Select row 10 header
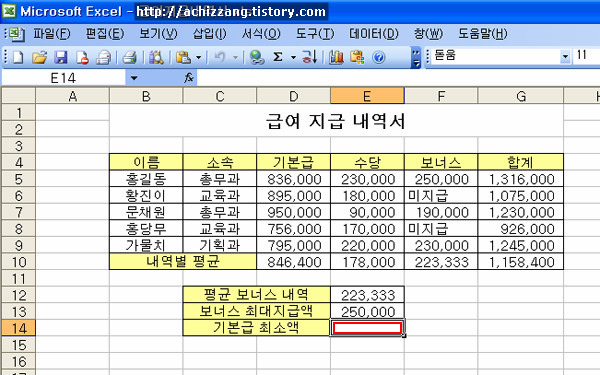Screen dimensions: 600x375 pyautogui.click(x=18, y=262)
